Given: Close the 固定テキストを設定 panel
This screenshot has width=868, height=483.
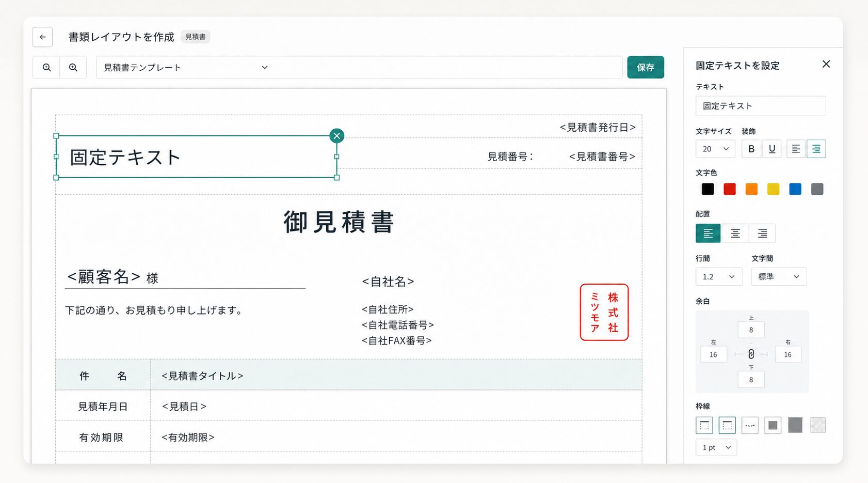Looking at the screenshot, I should point(826,64).
